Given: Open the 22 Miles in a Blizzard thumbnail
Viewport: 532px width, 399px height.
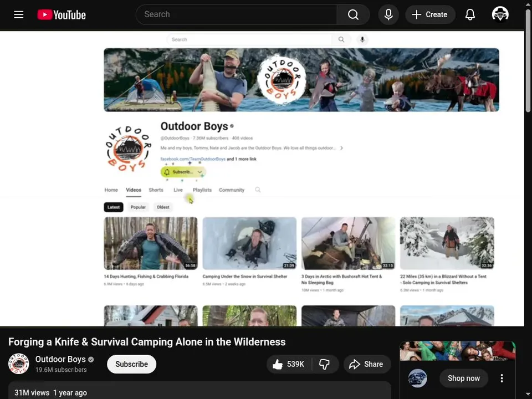Looking at the screenshot, I should (x=447, y=243).
